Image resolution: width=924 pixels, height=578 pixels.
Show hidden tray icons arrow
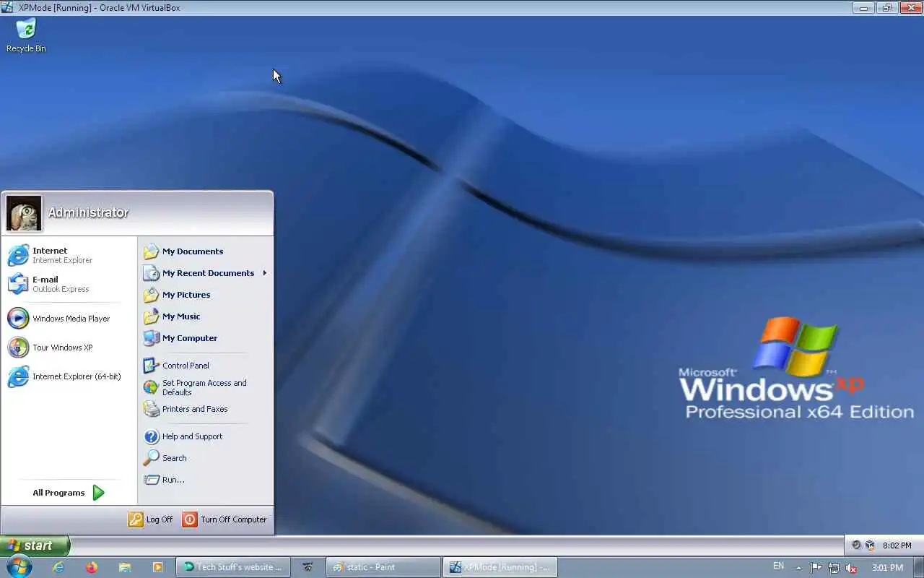[798, 568]
